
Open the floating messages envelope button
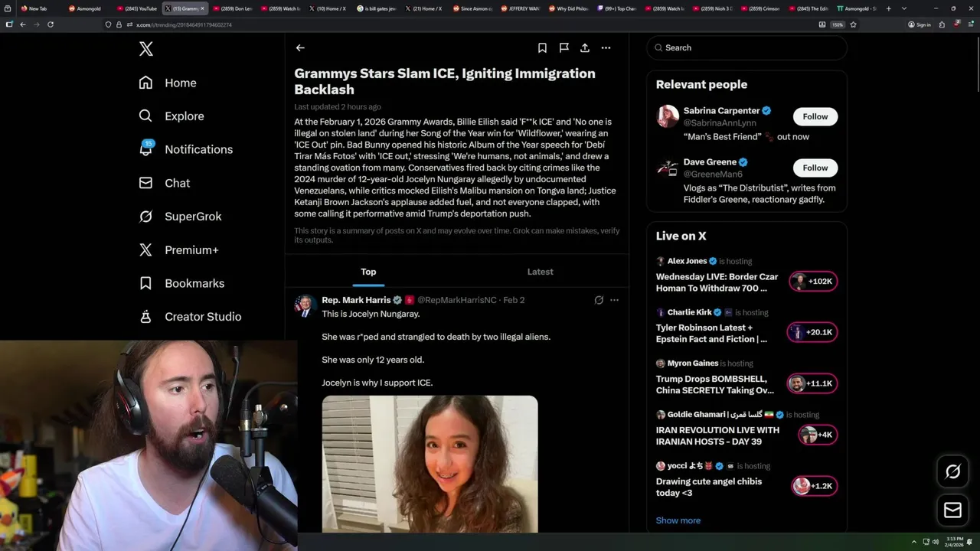click(x=953, y=510)
